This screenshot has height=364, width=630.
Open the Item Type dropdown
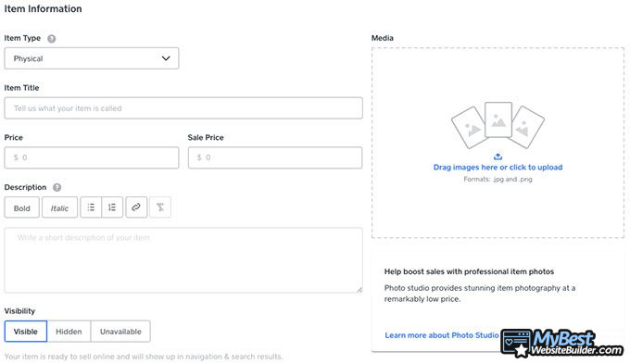pos(92,58)
